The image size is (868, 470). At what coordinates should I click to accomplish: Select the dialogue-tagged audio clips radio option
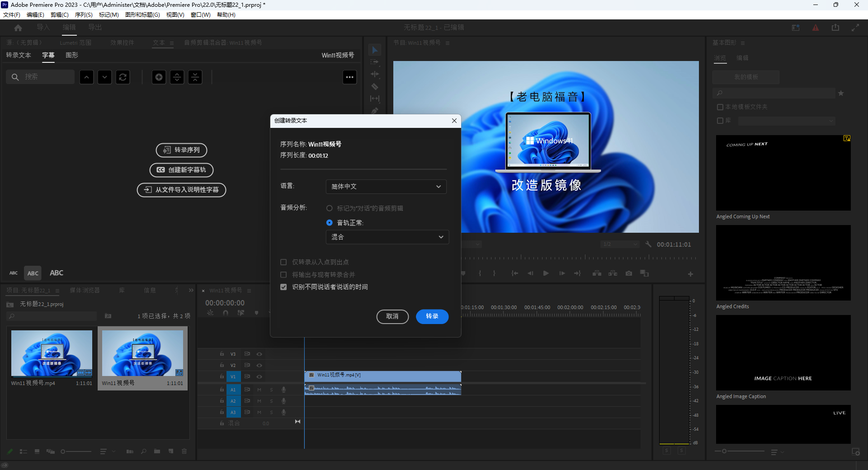coord(329,208)
